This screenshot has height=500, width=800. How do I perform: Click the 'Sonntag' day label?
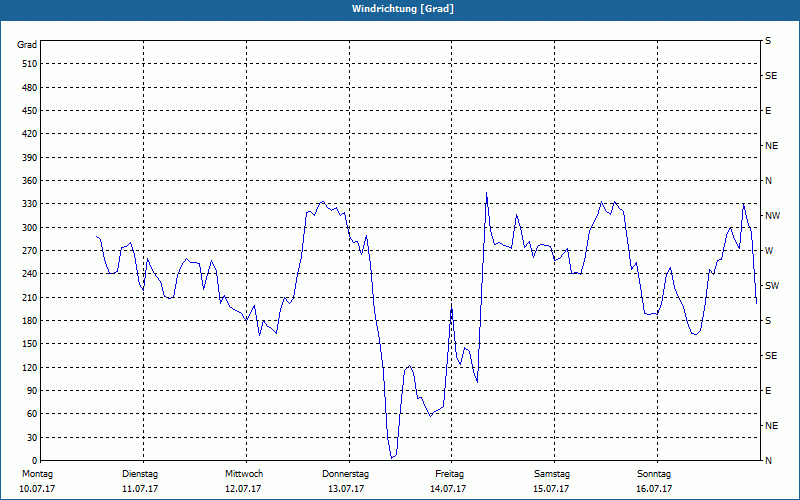(x=654, y=474)
